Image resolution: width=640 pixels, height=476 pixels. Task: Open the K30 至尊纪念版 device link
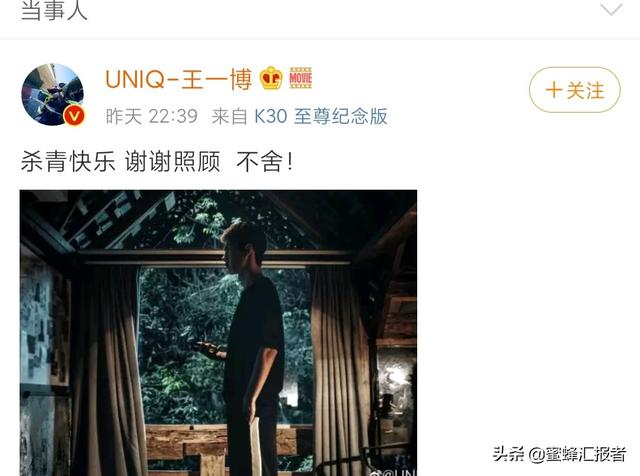[321, 116]
